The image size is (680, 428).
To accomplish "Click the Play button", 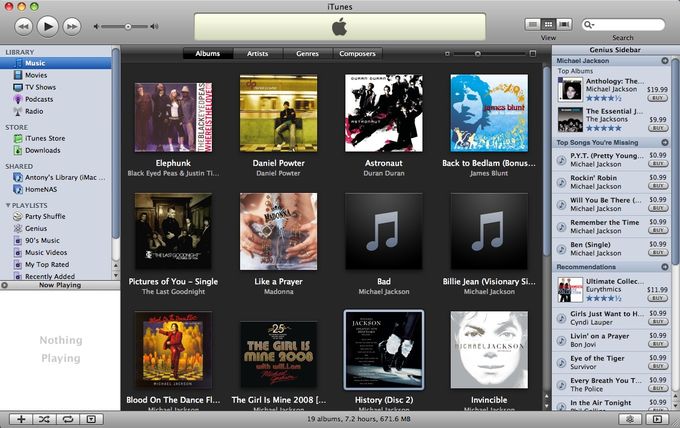I will (x=48, y=26).
